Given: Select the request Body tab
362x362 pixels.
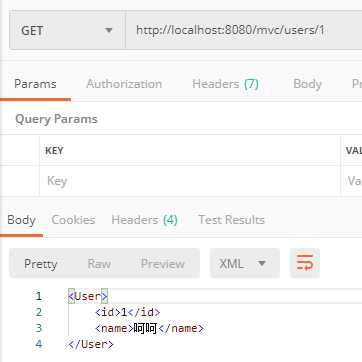Looking at the screenshot, I should coord(307,84).
